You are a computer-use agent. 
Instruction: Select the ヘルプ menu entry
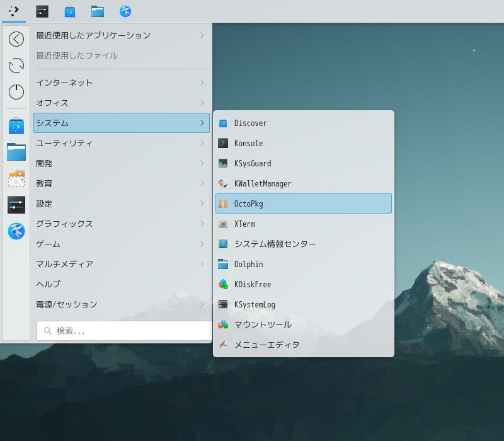[x=122, y=284]
